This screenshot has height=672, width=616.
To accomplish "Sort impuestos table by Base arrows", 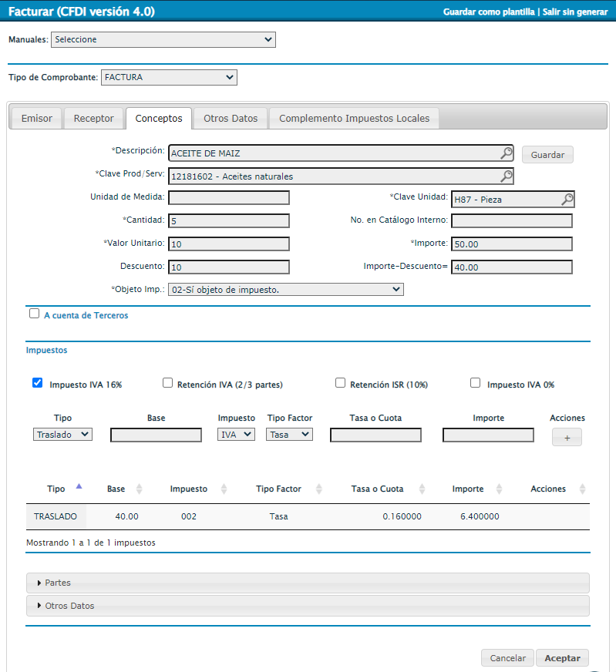I will [139, 489].
